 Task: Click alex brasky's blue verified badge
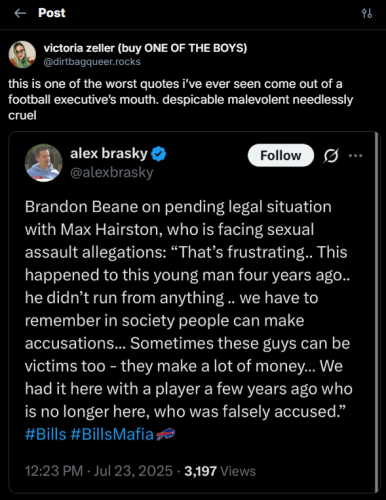click(159, 154)
